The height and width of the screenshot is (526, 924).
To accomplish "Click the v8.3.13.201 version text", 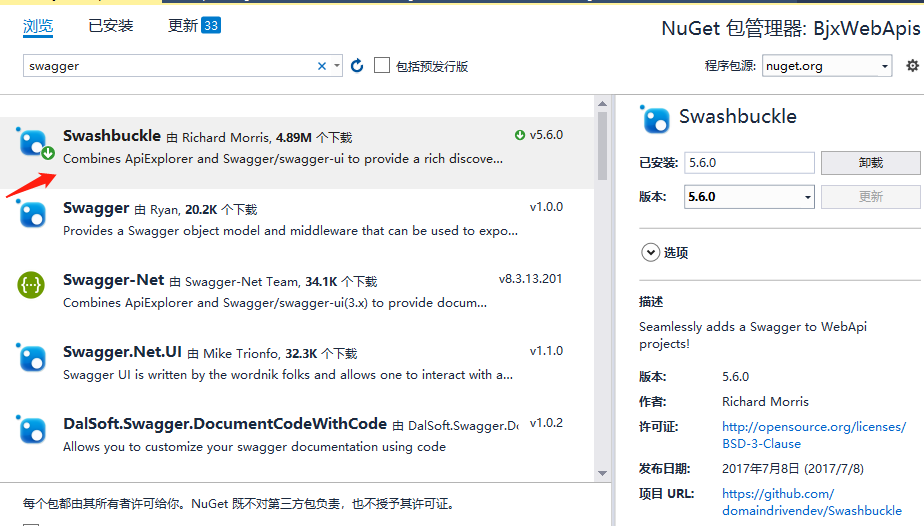I will pyautogui.click(x=530, y=279).
